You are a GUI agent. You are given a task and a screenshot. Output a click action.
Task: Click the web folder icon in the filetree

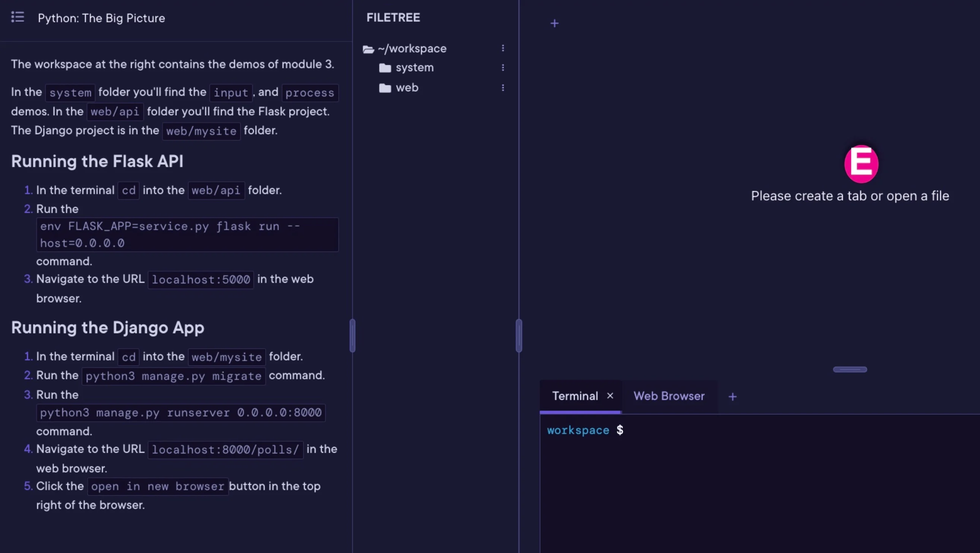(385, 88)
